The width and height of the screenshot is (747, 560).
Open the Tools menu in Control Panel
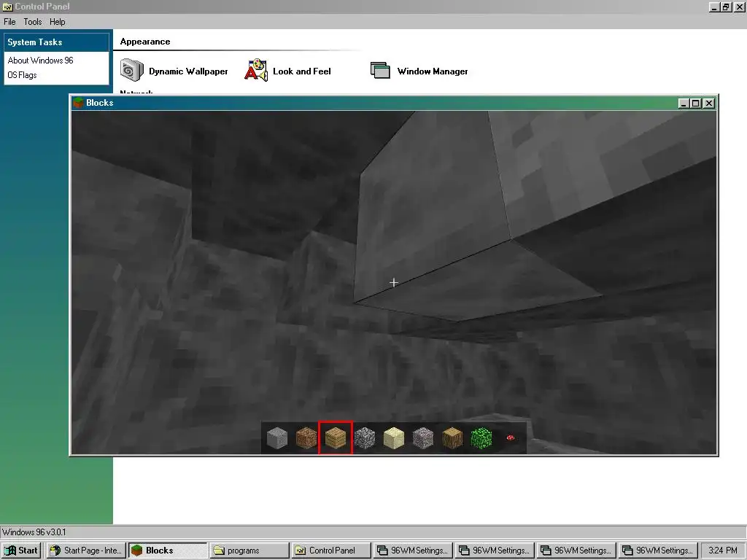33,22
